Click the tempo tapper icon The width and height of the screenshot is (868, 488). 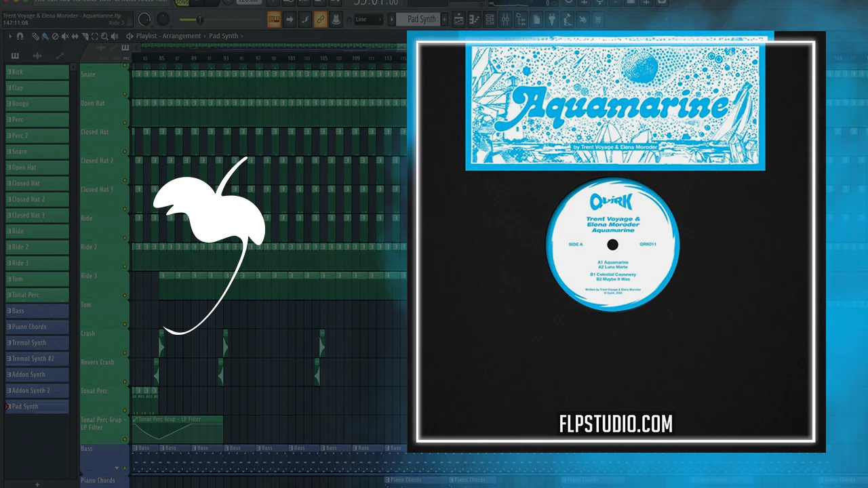568,20
